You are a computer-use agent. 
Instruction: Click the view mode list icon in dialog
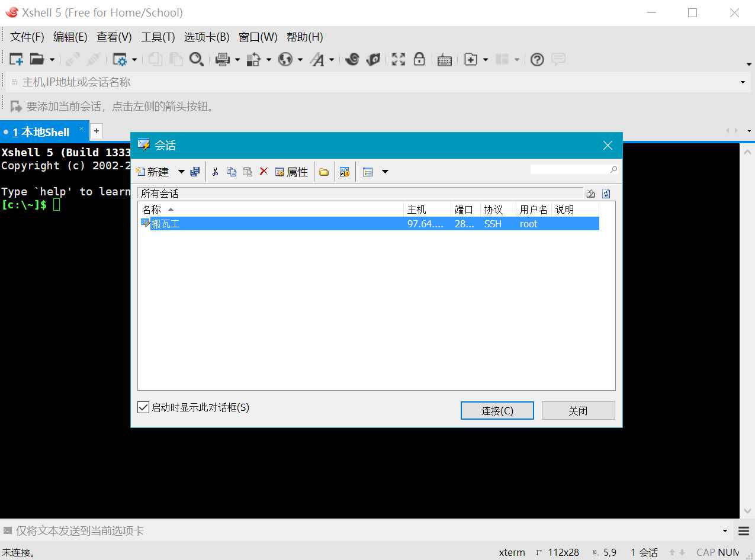pos(368,172)
